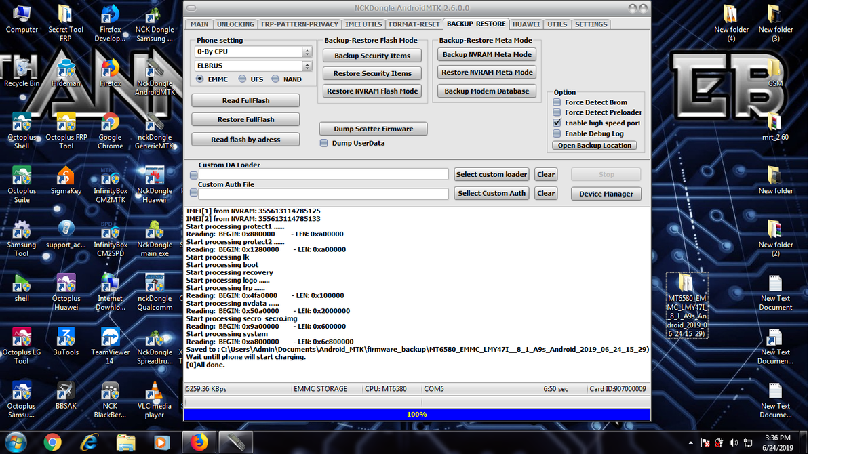Tick the Dump UserData checkbox
The image size is (868, 454).
324,143
